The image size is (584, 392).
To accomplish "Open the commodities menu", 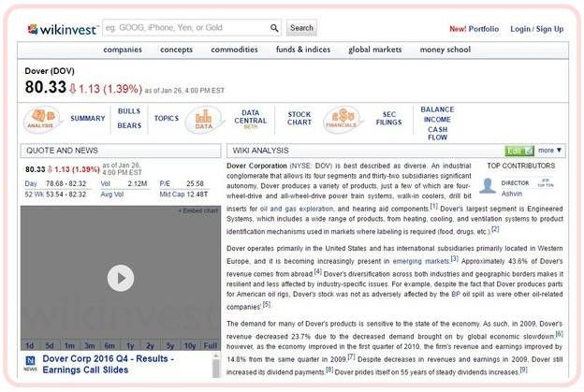I will pyautogui.click(x=234, y=50).
